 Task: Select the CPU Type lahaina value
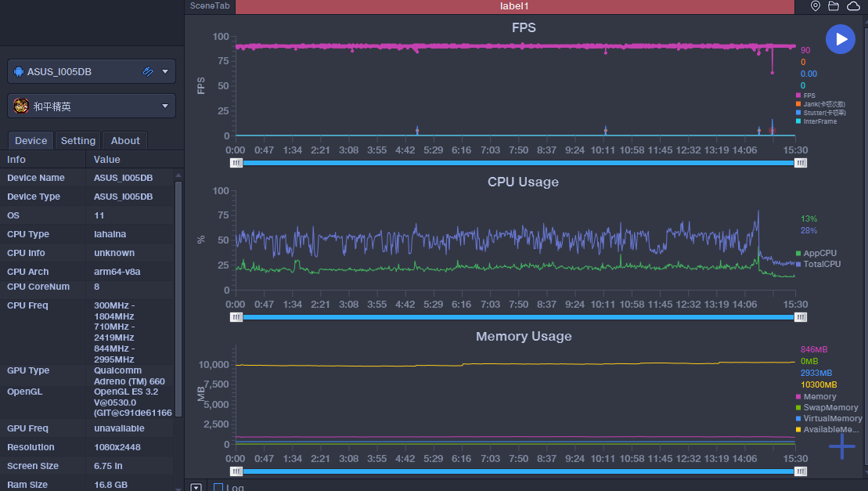point(110,234)
